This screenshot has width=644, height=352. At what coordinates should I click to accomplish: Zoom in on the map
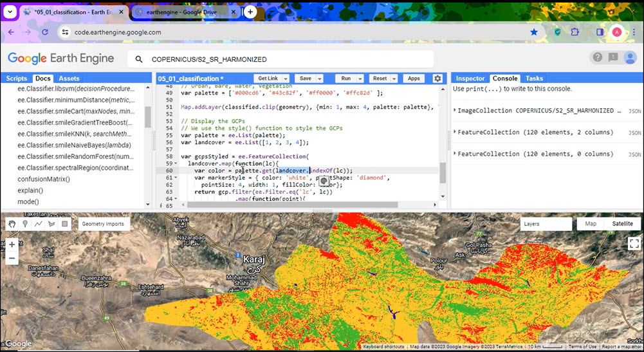(x=12, y=245)
